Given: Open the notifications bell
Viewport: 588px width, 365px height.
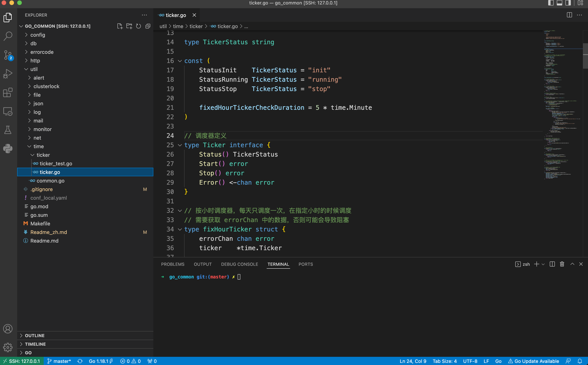Looking at the screenshot, I should 580,361.
